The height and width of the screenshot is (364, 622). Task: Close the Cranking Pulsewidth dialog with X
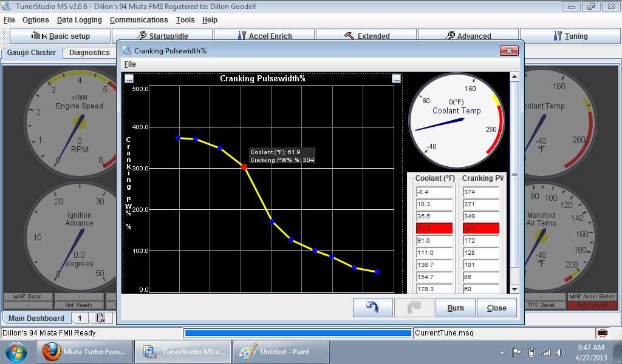tap(510, 51)
